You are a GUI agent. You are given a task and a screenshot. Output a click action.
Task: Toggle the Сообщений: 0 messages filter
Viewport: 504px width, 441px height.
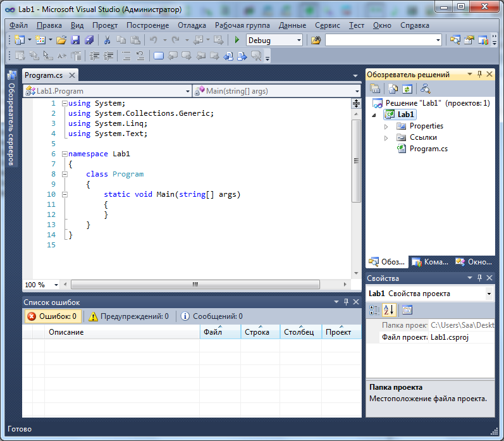click(212, 316)
